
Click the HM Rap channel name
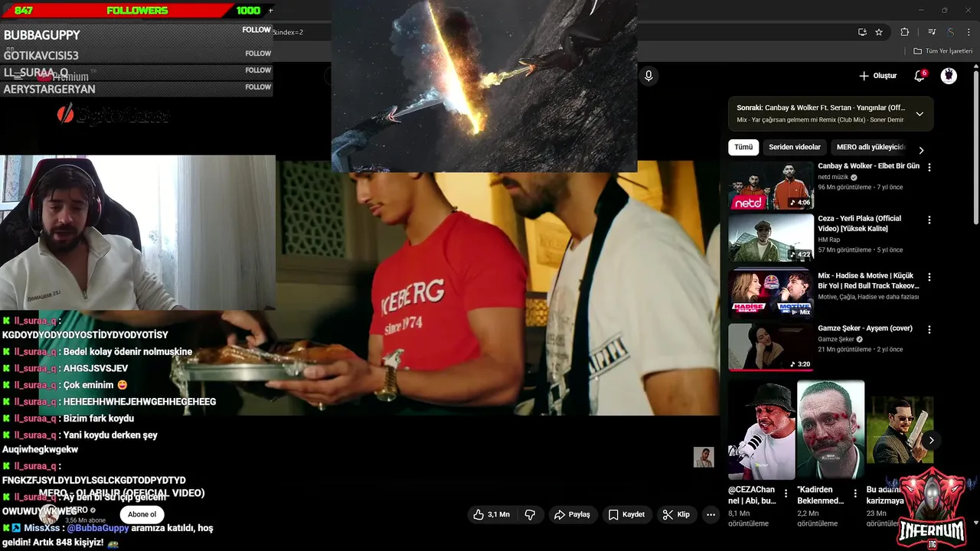coord(828,240)
